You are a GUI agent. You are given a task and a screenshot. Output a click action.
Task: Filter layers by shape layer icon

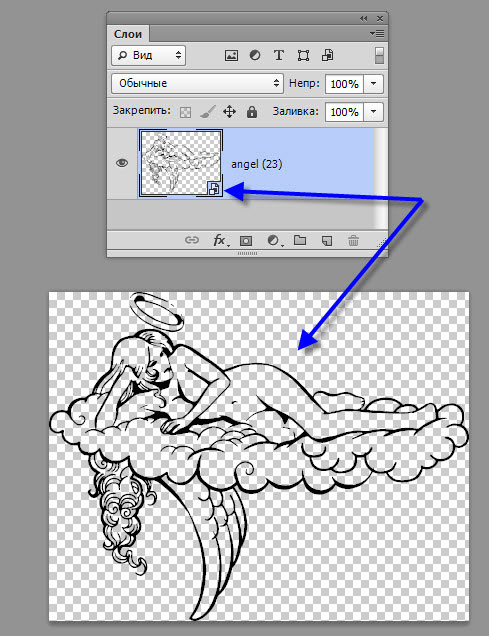303,55
